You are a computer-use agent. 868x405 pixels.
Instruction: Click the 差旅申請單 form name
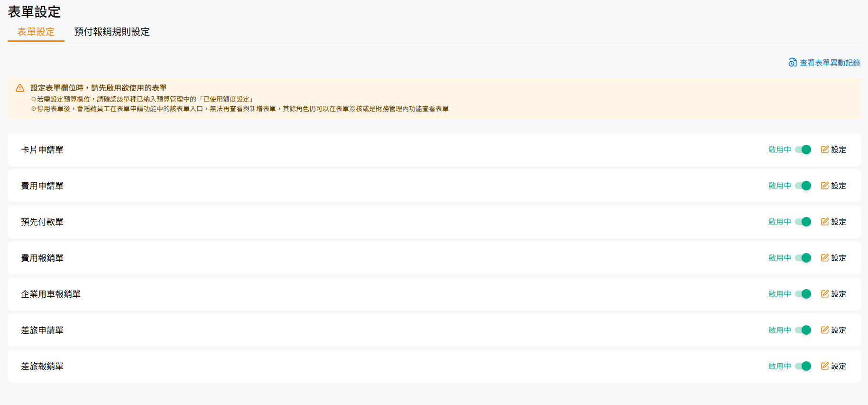tap(42, 330)
